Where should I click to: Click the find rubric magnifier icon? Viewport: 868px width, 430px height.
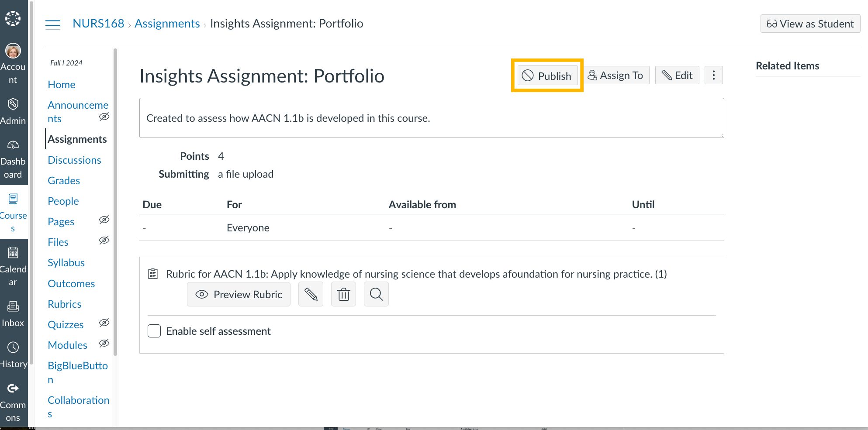(x=376, y=294)
